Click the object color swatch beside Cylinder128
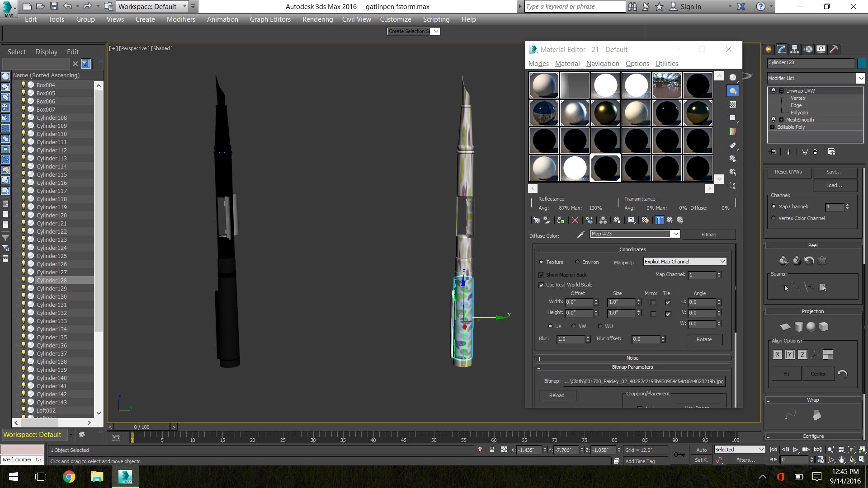Screen dimensions: 868x488 [x=862, y=63]
